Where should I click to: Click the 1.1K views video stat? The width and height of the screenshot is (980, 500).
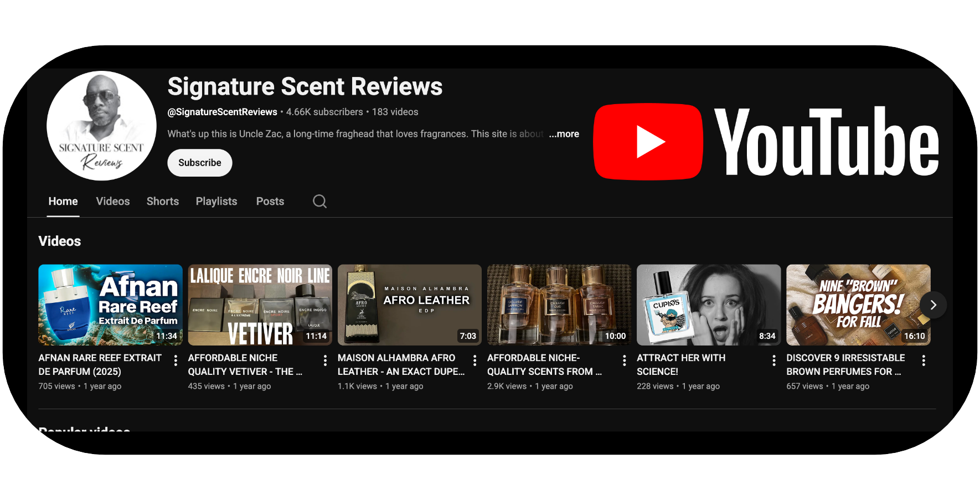(x=357, y=386)
